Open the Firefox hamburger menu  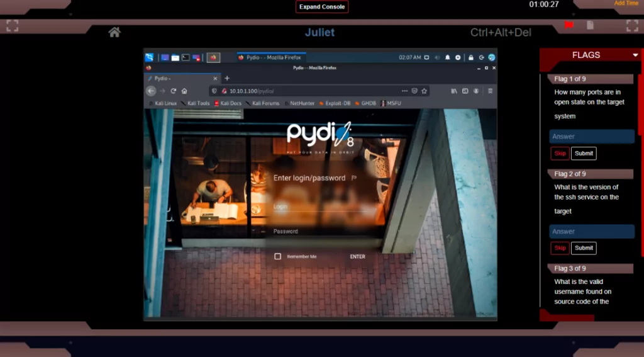pyautogui.click(x=491, y=91)
